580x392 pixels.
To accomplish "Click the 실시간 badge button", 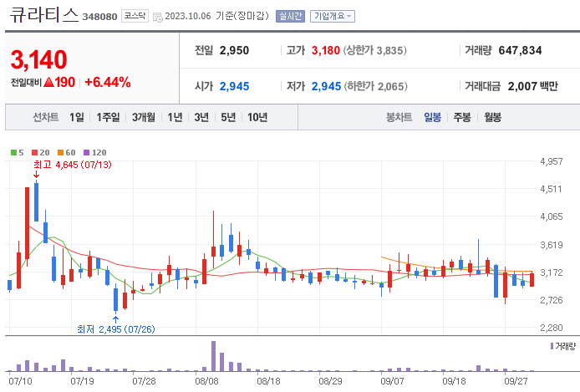I will [x=290, y=16].
